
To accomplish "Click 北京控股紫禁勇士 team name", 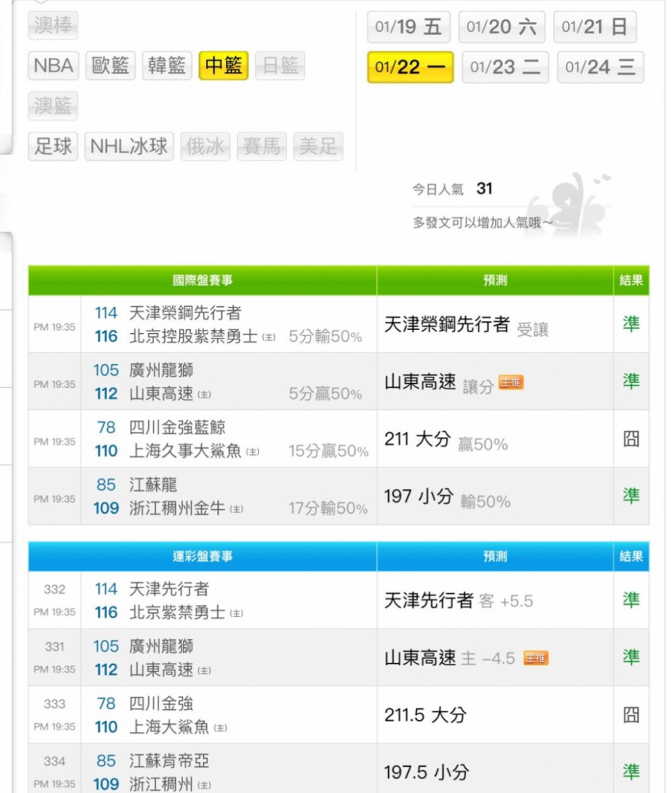I will [193, 336].
